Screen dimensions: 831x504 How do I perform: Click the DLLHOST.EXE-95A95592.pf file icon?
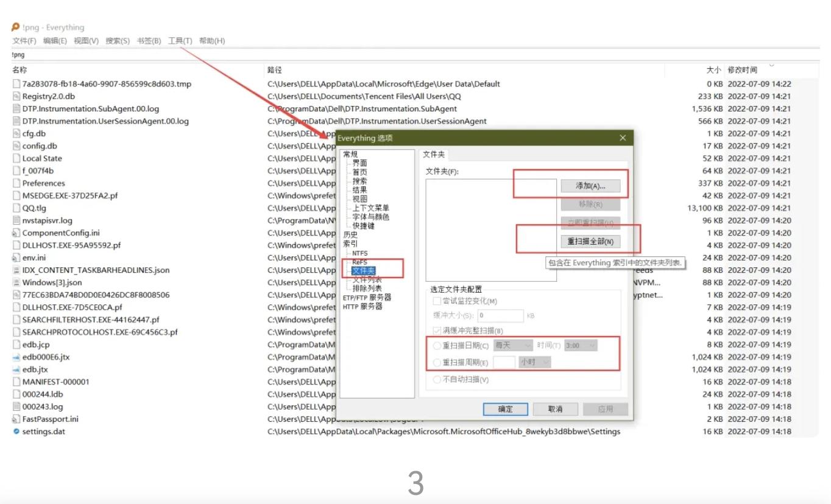click(x=16, y=245)
